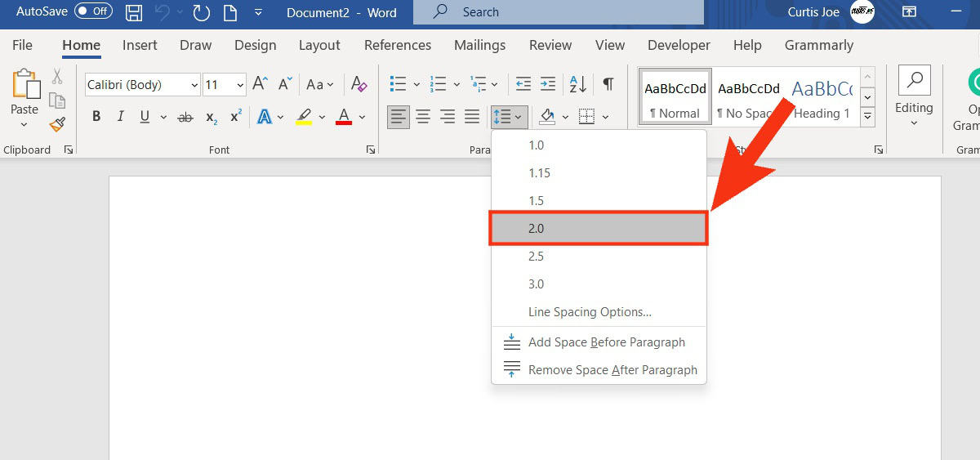Select 2.0 line spacing

tap(598, 229)
